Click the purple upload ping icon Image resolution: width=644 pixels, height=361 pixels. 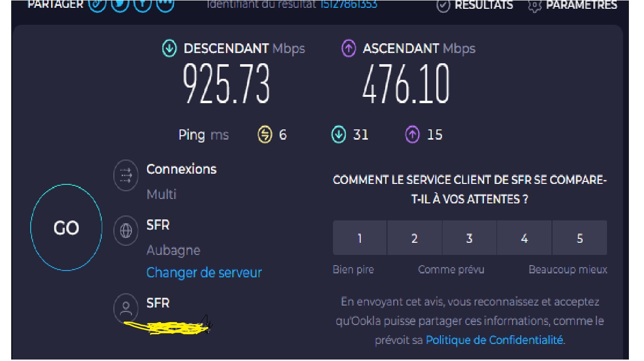(412, 135)
